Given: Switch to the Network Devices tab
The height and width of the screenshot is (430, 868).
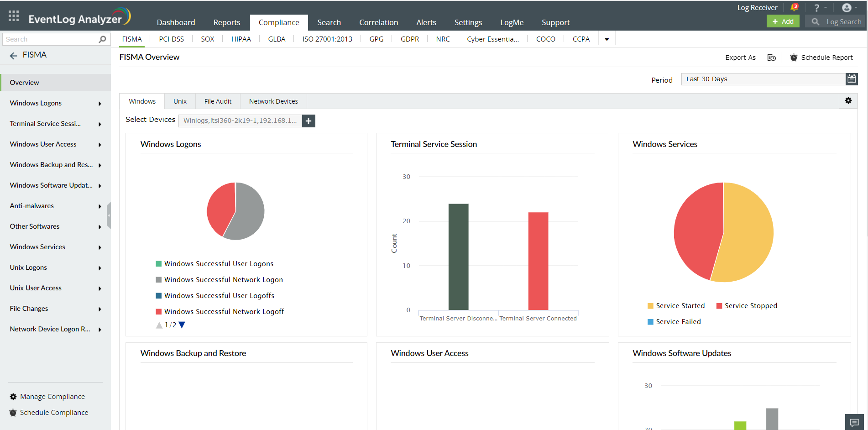Looking at the screenshot, I should [273, 101].
